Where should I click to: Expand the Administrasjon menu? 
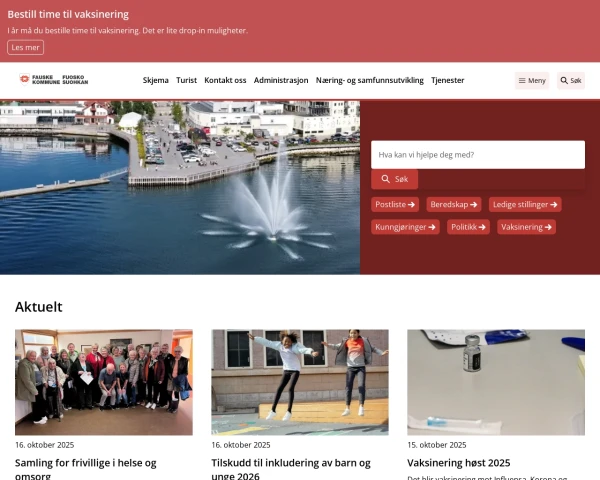click(280, 80)
